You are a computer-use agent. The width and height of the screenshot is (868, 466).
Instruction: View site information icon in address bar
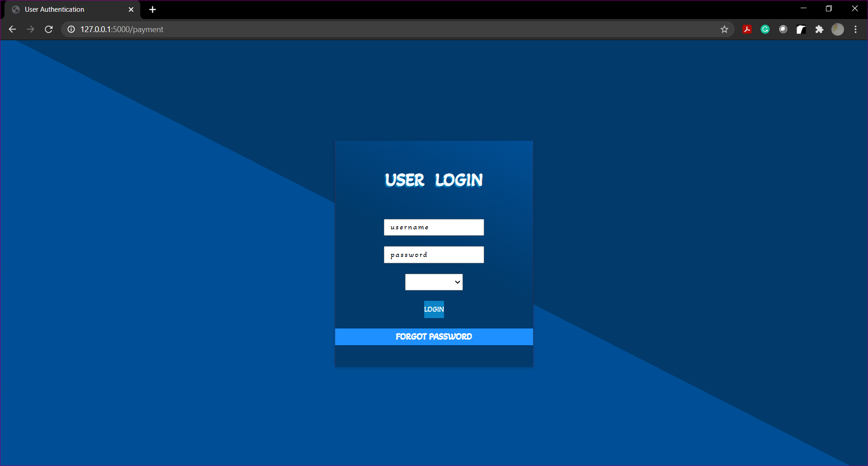[x=71, y=29]
